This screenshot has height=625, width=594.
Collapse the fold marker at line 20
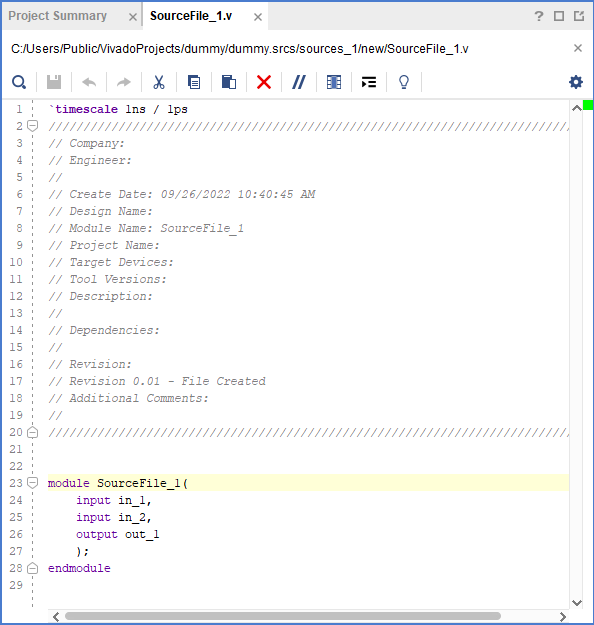click(32, 432)
